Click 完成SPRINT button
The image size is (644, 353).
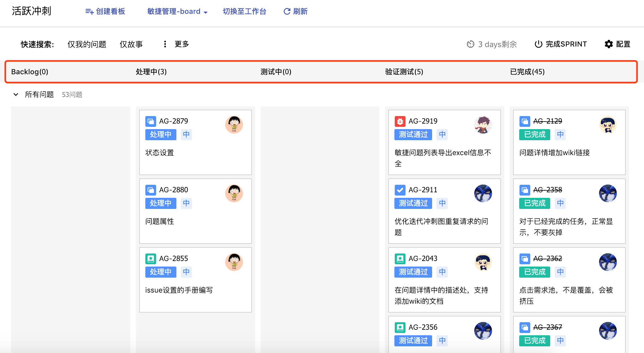[561, 44]
